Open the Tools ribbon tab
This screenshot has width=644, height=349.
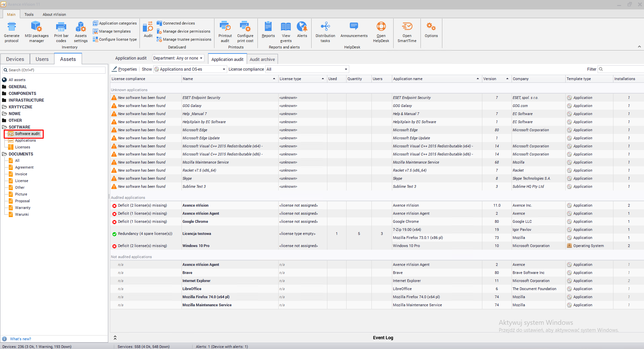point(29,14)
